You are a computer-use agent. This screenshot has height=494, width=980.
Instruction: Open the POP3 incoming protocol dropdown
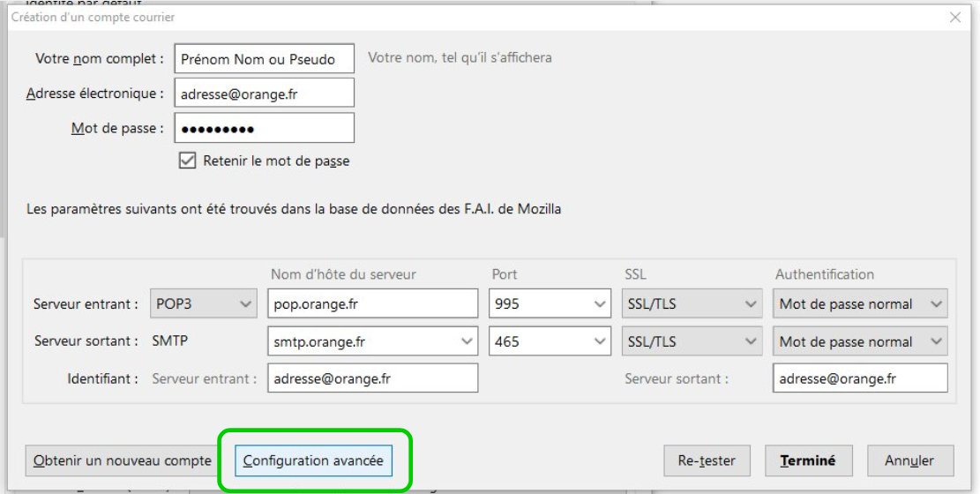pos(204,304)
